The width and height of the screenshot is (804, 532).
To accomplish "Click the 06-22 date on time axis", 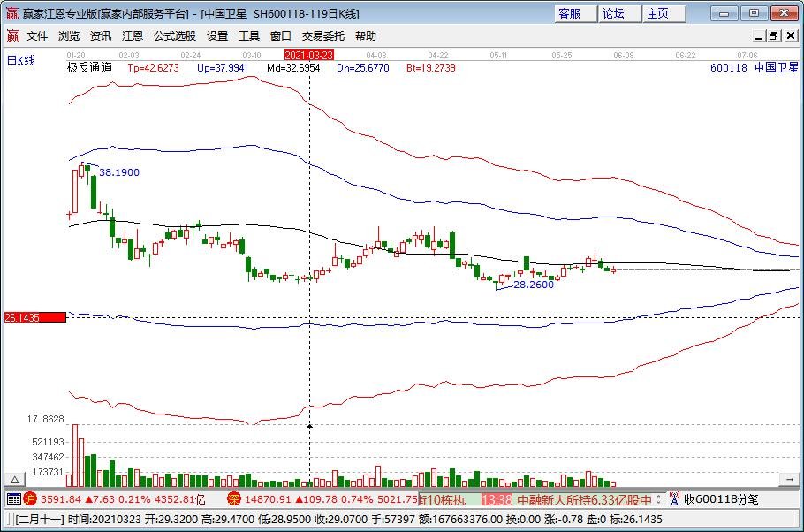I will 685,56.
